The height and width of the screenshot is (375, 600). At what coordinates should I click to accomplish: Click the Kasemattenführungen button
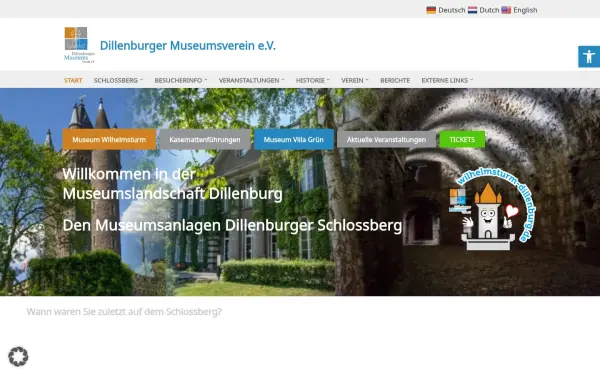coord(205,140)
